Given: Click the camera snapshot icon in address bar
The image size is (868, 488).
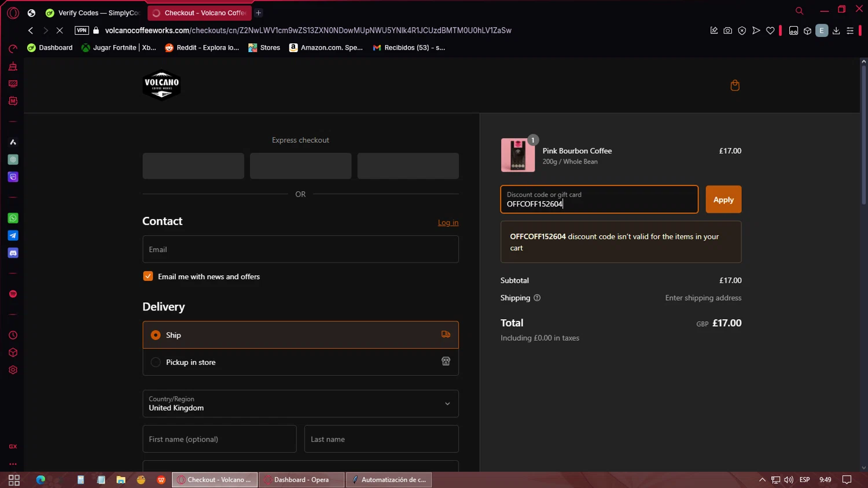Looking at the screenshot, I should [x=727, y=31].
